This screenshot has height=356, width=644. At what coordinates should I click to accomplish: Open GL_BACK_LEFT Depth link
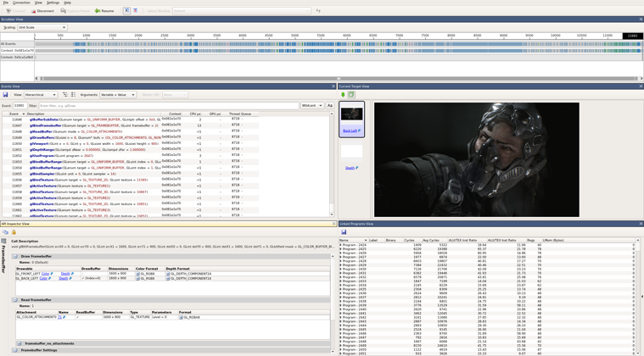pos(64,278)
